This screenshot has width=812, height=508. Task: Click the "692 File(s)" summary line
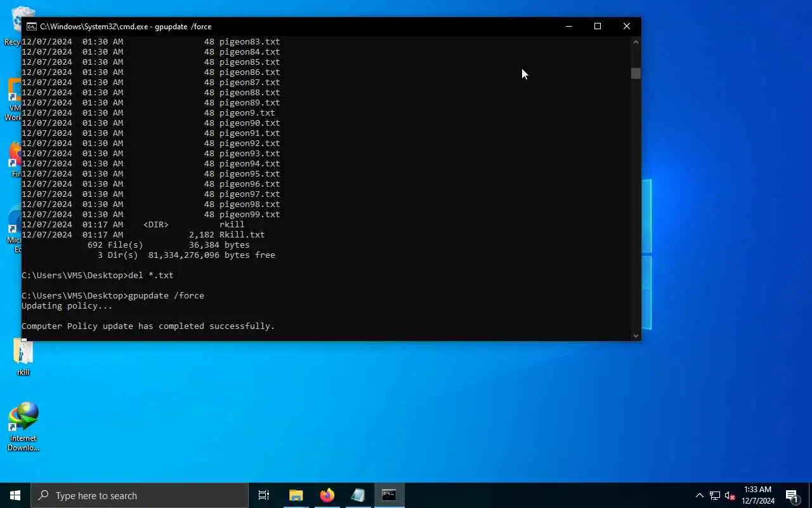point(169,244)
